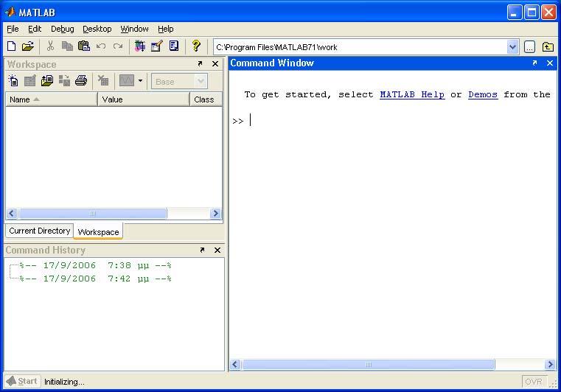Open the File menu
The image size is (561, 392).
[13, 29]
